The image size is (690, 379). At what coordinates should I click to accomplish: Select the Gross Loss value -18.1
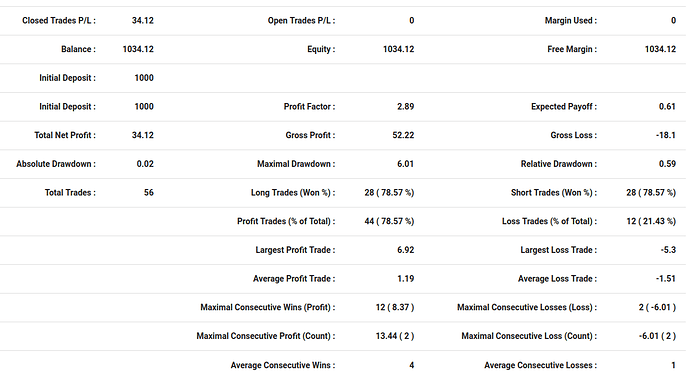[x=666, y=135]
